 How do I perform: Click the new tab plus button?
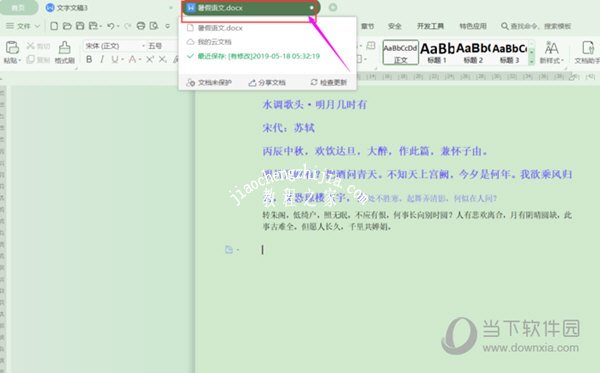click(333, 7)
